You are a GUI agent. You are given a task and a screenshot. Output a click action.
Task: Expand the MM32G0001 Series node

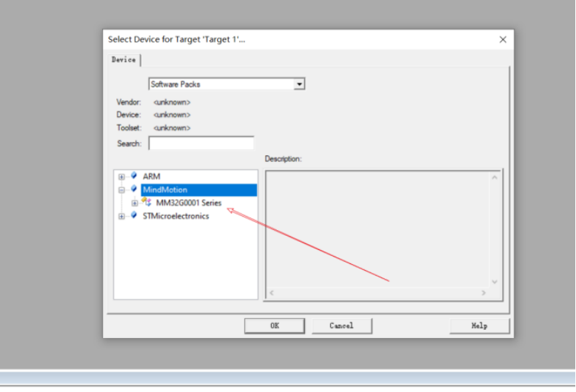point(135,203)
